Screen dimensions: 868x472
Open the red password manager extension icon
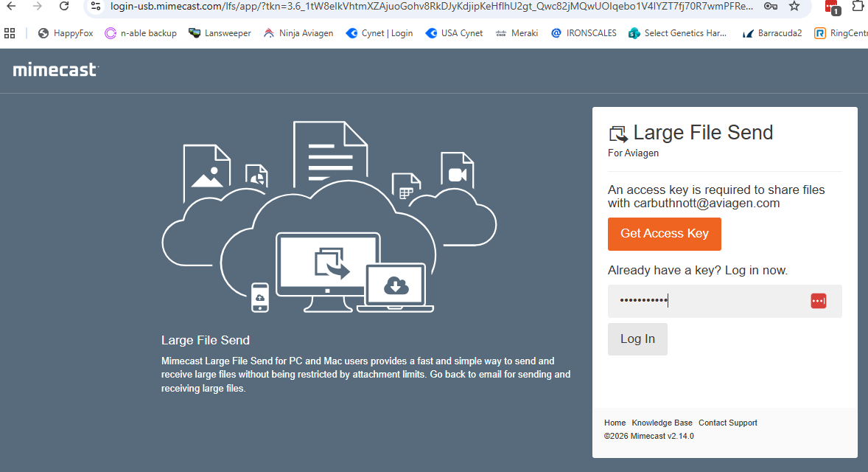[832, 7]
